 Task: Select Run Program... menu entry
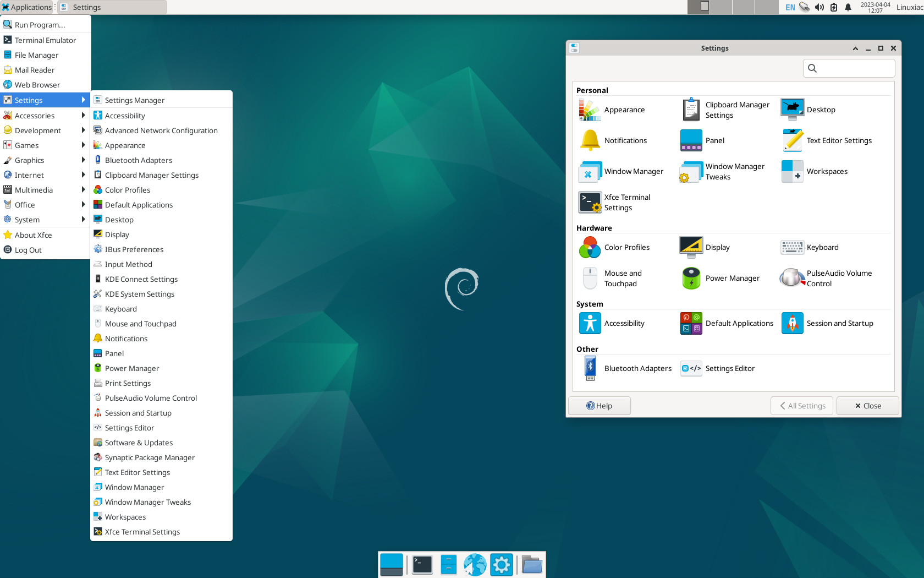(45, 25)
